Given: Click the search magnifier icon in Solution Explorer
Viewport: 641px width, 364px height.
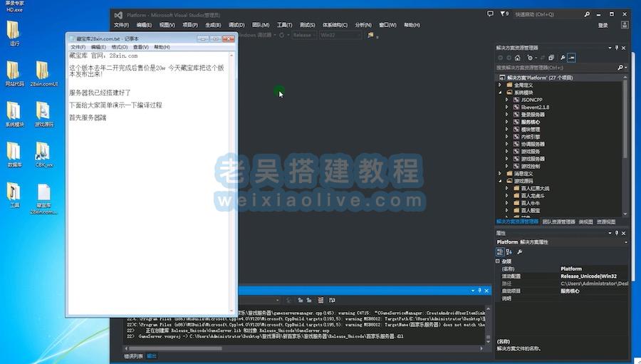Looking at the screenshot, I should tap(620, 68).
